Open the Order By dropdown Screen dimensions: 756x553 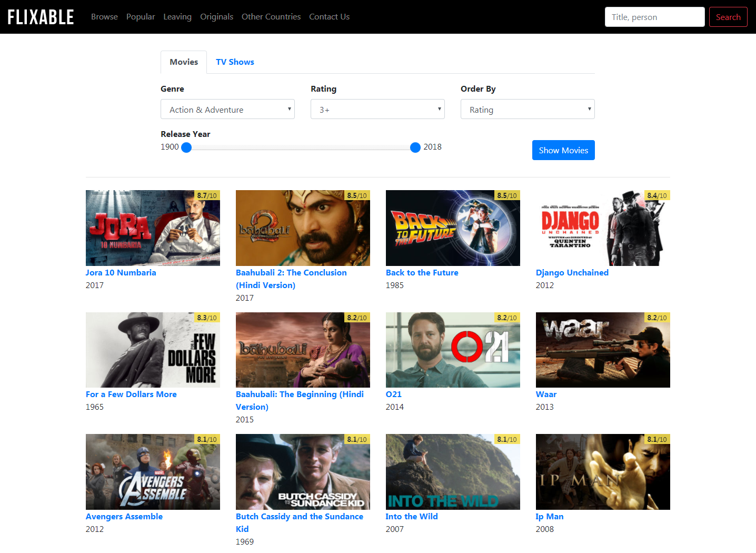[527, 109]
